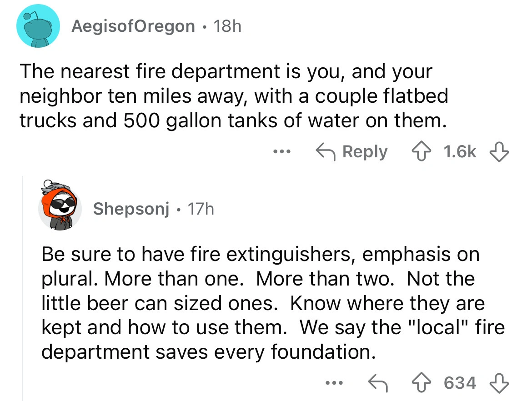Visit the AegisofOregon username link
The height and width of the screenshot is (401, 532).
133,27
